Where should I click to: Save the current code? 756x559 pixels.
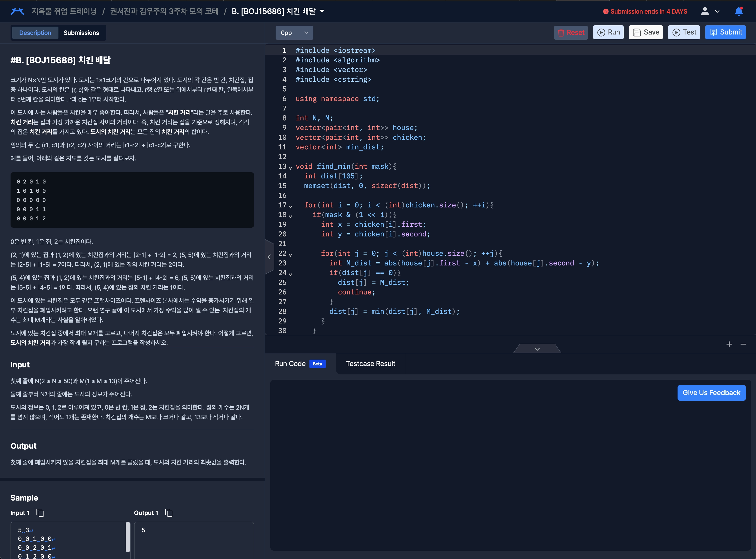click(x=646, y=33)
